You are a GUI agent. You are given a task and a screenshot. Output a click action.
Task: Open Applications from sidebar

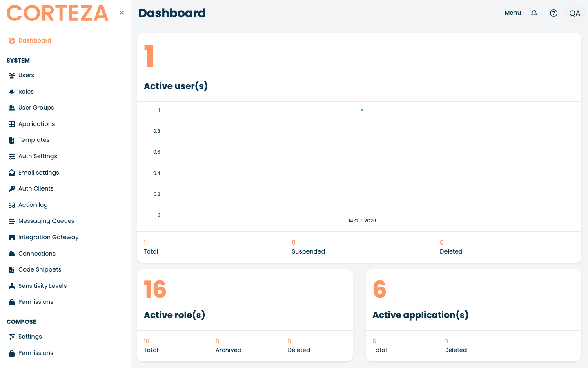point(36,124)
